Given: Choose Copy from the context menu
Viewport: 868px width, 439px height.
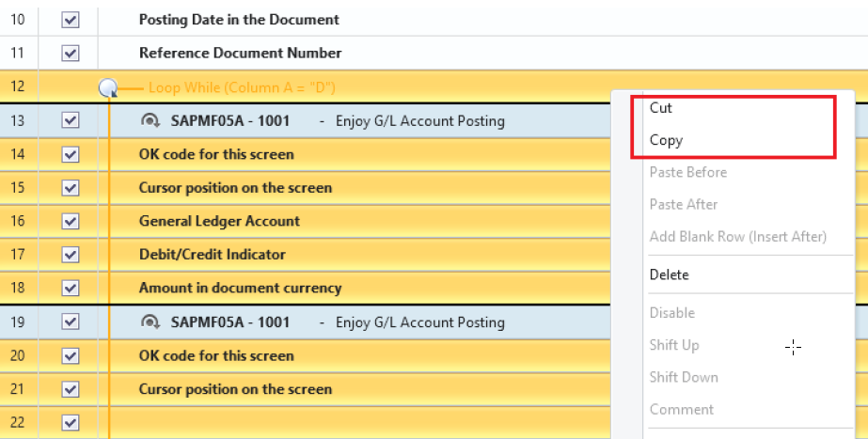Looking at the screenshot, I should coord(666,140).
